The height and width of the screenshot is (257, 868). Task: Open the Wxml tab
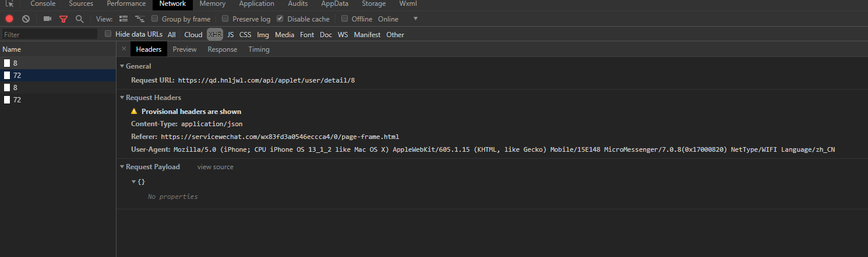pos(408,3)
